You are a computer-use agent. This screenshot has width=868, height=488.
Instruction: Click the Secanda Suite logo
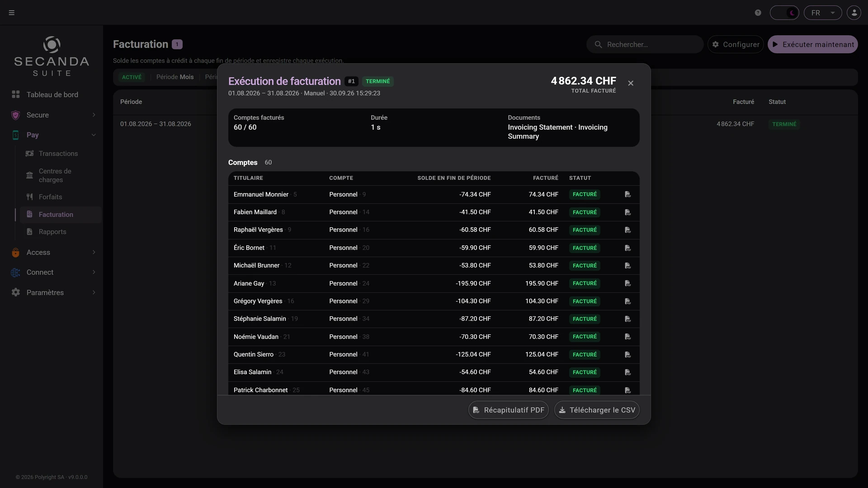click(x=52, y=56)
